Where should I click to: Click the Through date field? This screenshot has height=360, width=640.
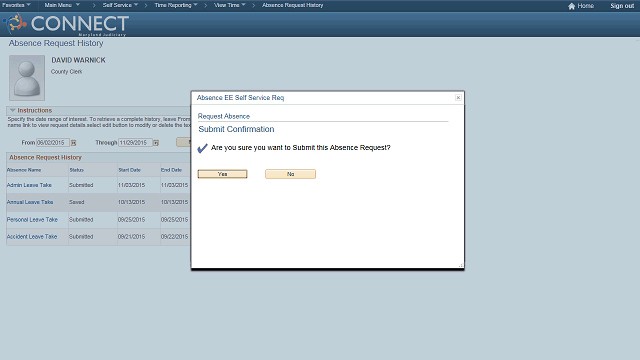(x=135, y=142)
